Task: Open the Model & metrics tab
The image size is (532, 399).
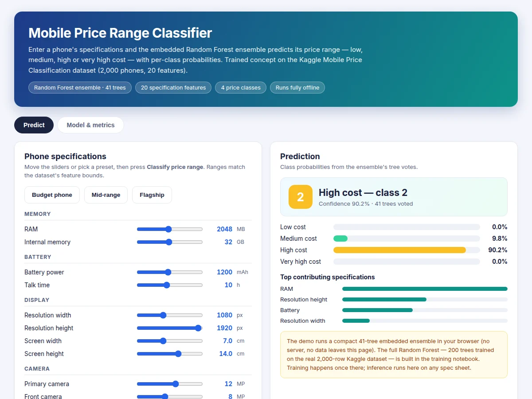Action: [x=90, y=125]
